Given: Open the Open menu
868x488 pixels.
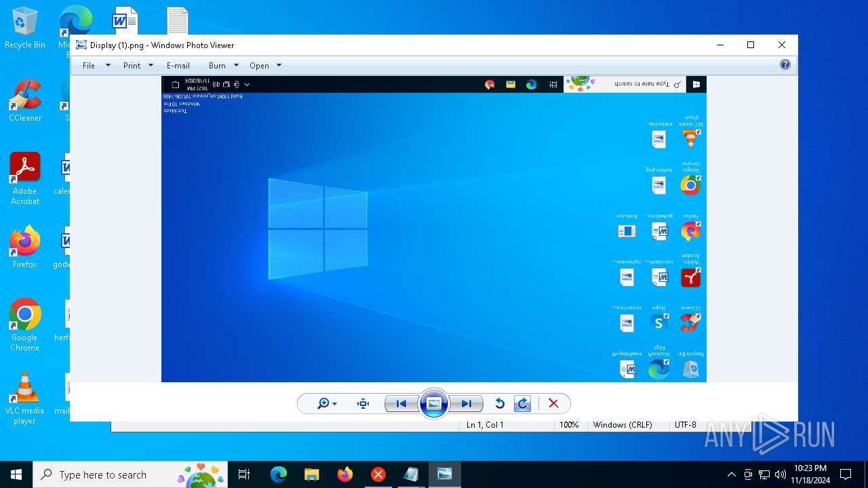Looking at the screenshot, I should [x=259, y=66].
